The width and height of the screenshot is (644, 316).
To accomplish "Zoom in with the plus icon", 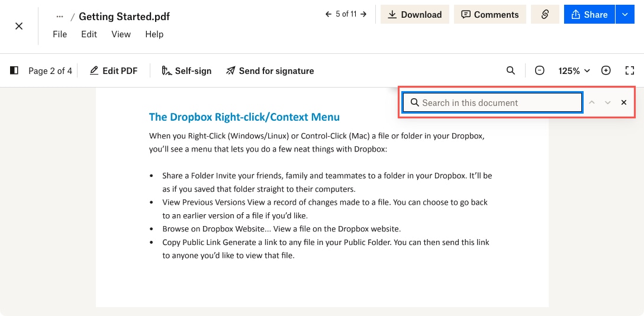I will (606, 70).
